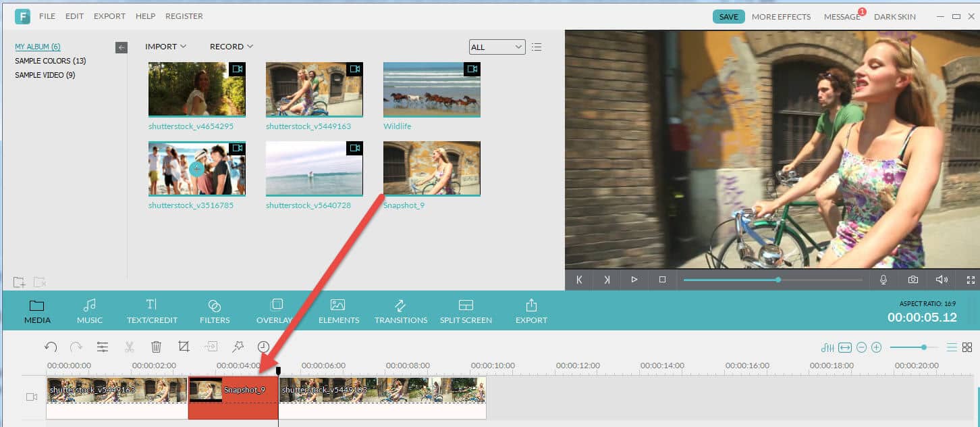The image size is (980, 427).
Task: Jump to next frame in preview
Action: point(607,280)
